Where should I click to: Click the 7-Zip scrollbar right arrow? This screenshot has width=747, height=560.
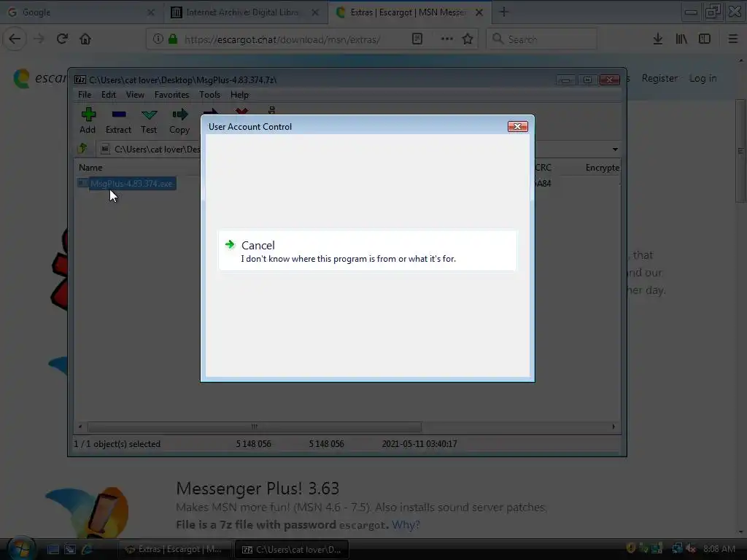coord(613,427)
